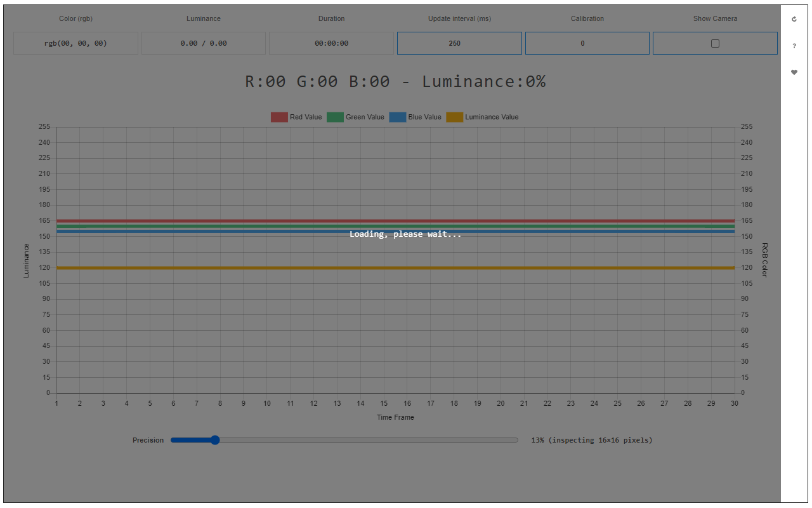812x508 pixels.
Task: Click the refresh icon in the sidebar
Action: [x=794, y=19]
